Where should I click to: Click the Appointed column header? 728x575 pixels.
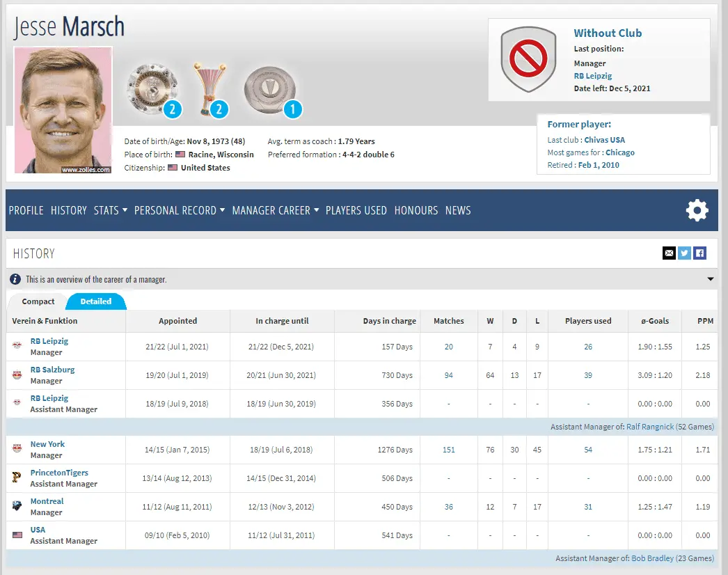pos(177,321)
